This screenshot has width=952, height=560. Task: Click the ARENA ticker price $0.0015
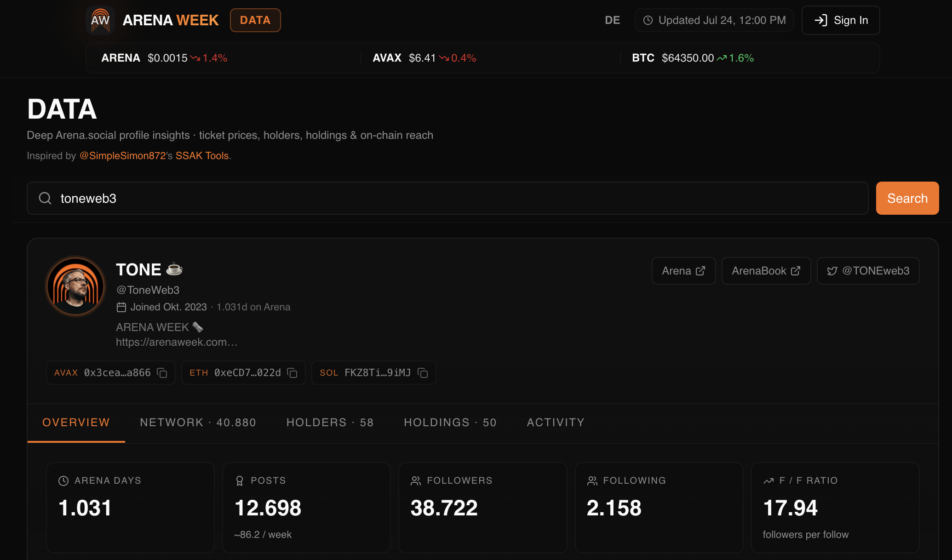[167, 58]
